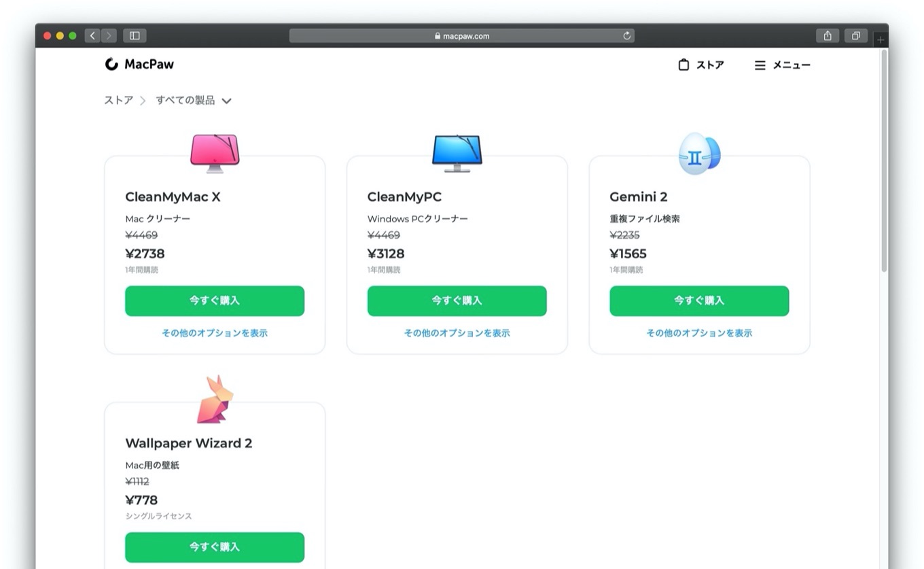Click the Gemini 2 egg icon

coord(700,153)
